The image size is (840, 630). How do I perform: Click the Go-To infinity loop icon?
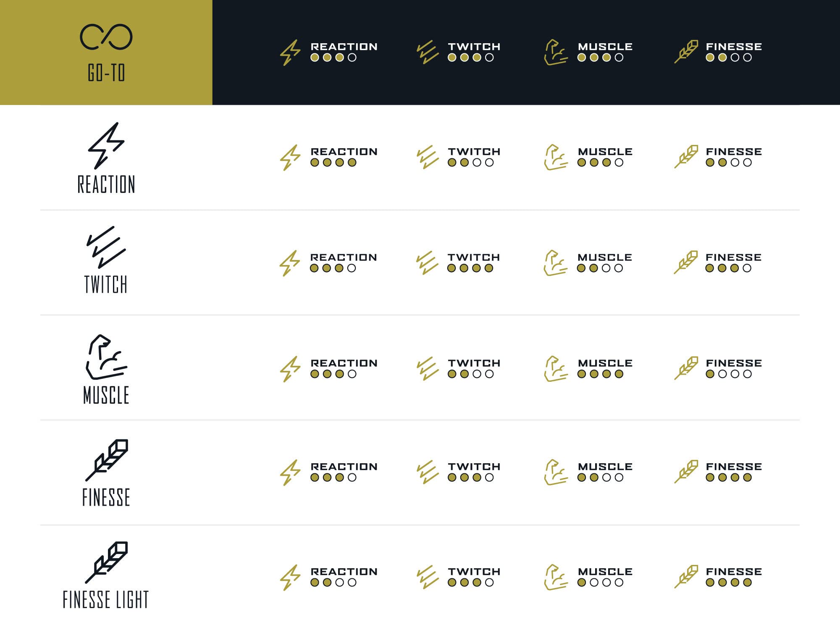click(106, 37)
